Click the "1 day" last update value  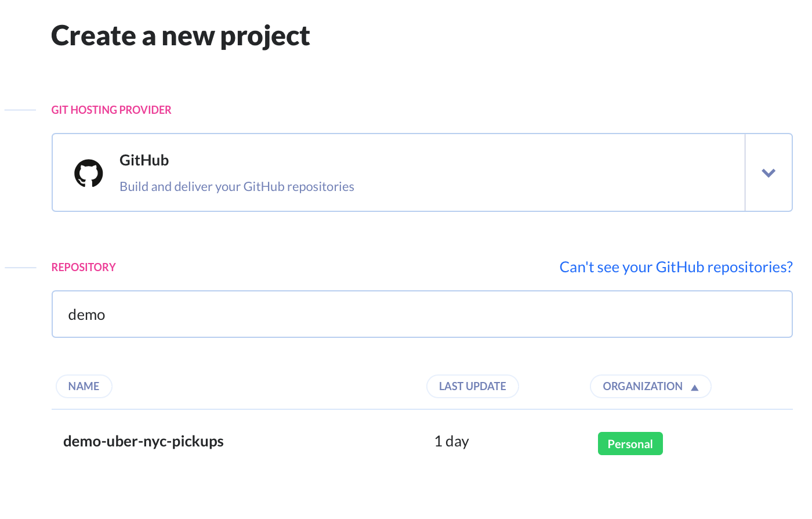pyautogui.click(x=451, y=442)
